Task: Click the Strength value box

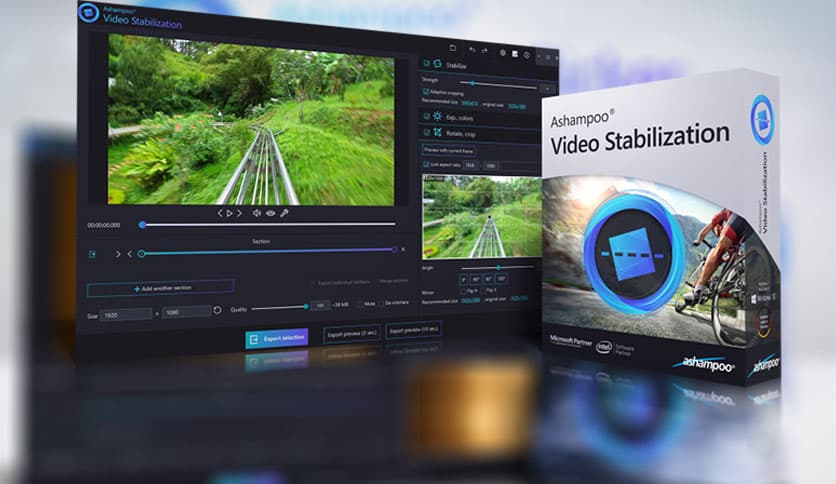Action: [x=547, y=89]
